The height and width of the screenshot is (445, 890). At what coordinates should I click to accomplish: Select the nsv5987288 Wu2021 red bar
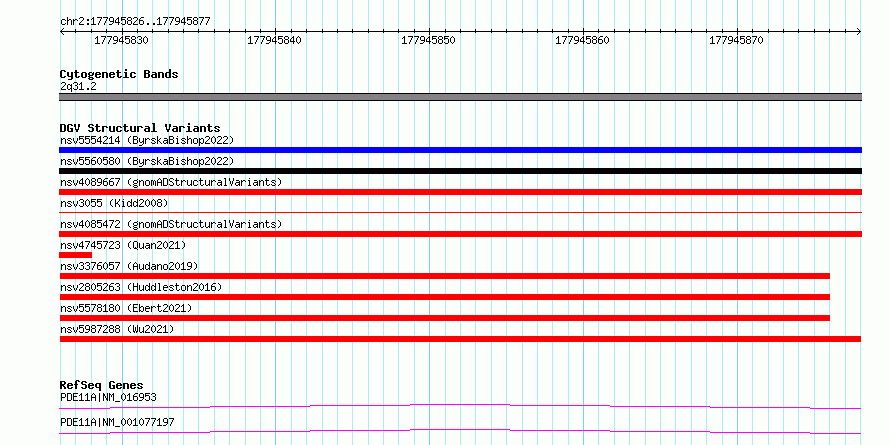click(460, 339)
